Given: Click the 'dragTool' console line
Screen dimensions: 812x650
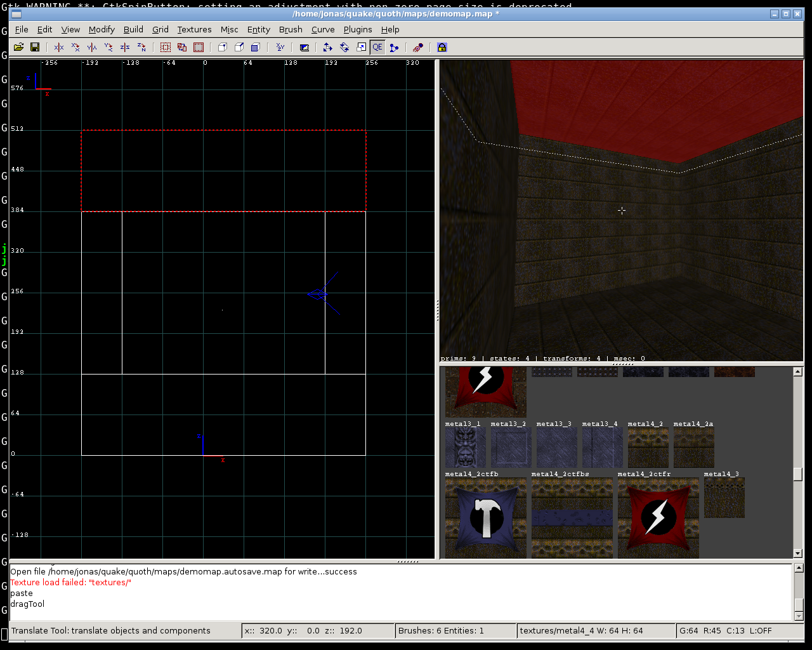Looking at the screenshot, I should tap(27, 604).
